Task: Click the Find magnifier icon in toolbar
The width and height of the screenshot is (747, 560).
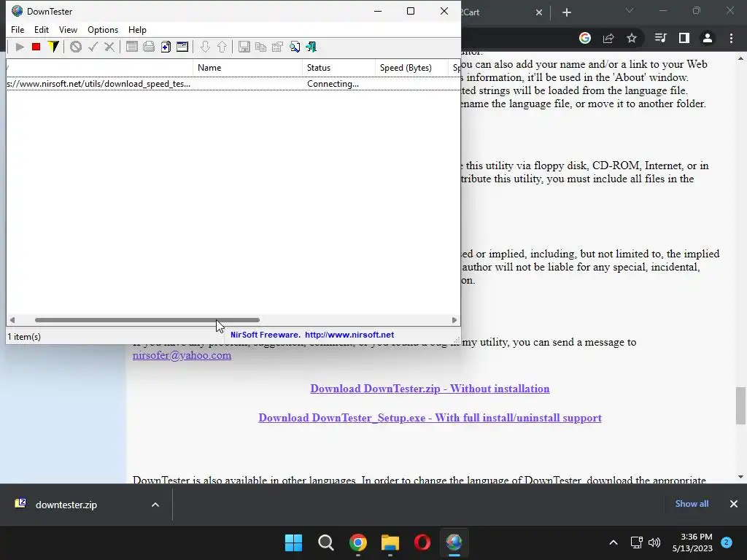Action: (x=295, y=47)
